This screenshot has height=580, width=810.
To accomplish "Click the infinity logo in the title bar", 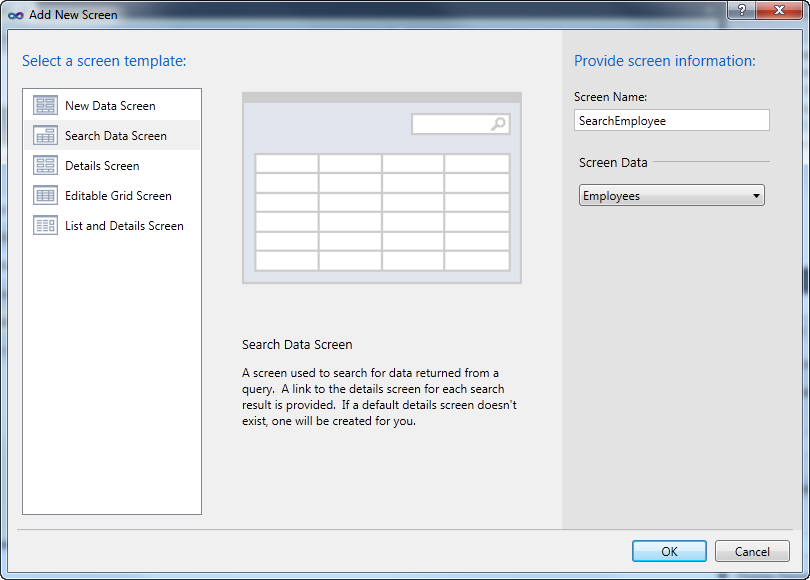I will click(x=14, y=15).
